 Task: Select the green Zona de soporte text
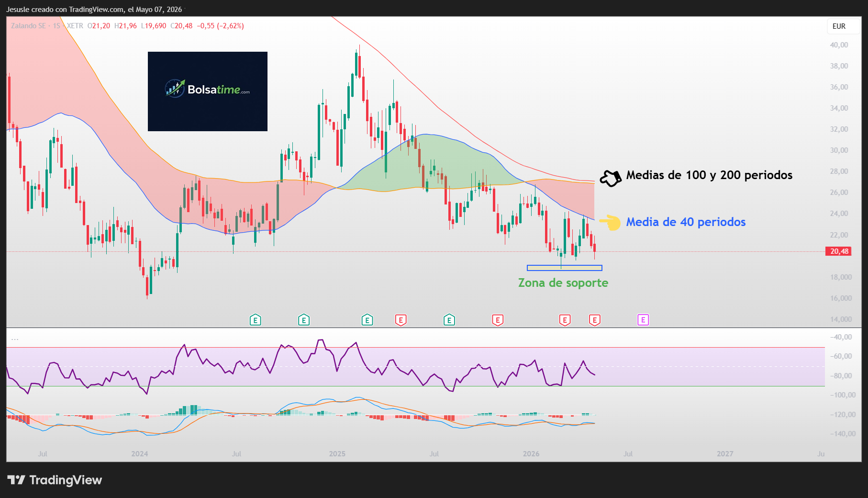point(563,283)
